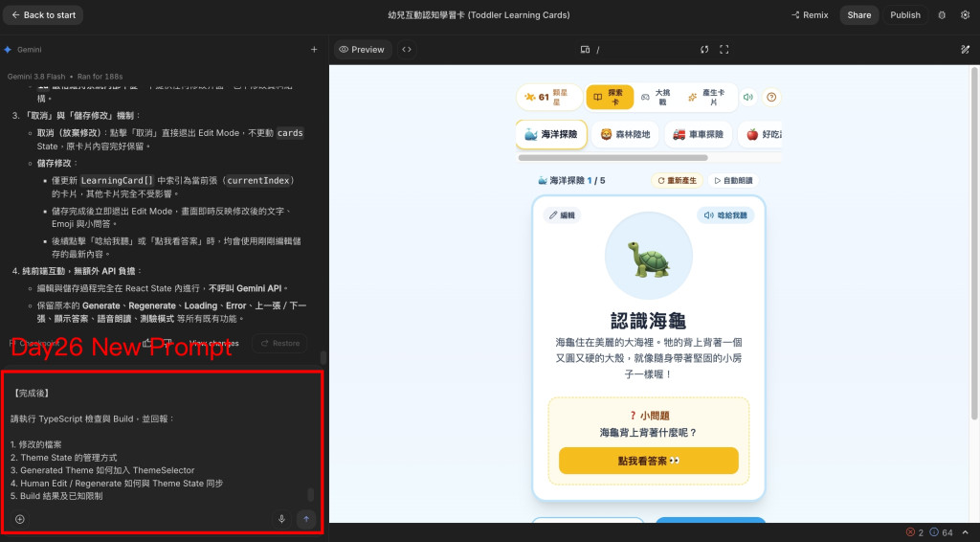Reload the preview with refresh icon

(704, 50)
